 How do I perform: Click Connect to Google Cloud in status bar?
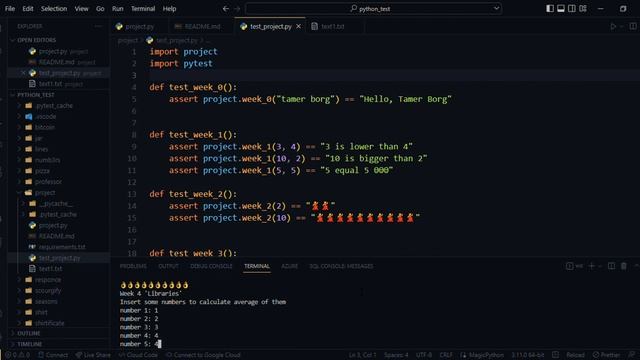pyautogui.click(x=204, y=355)
